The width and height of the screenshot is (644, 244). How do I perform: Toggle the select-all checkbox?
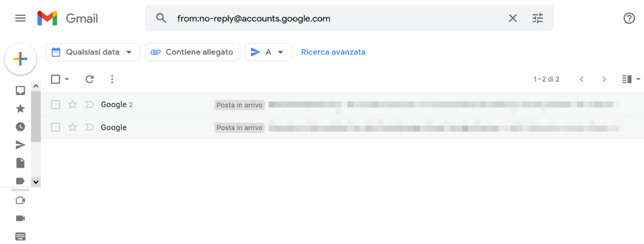point(56,79)
